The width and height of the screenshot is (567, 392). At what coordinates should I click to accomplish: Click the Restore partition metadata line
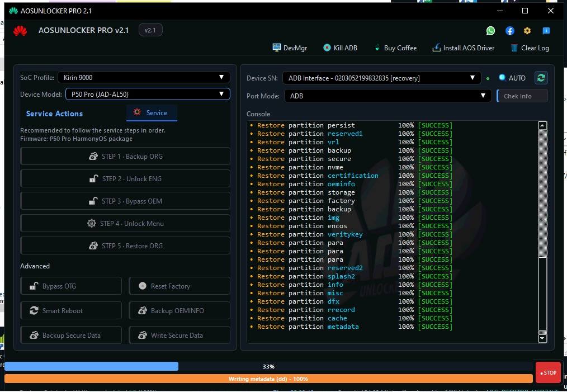pos(351,326)
